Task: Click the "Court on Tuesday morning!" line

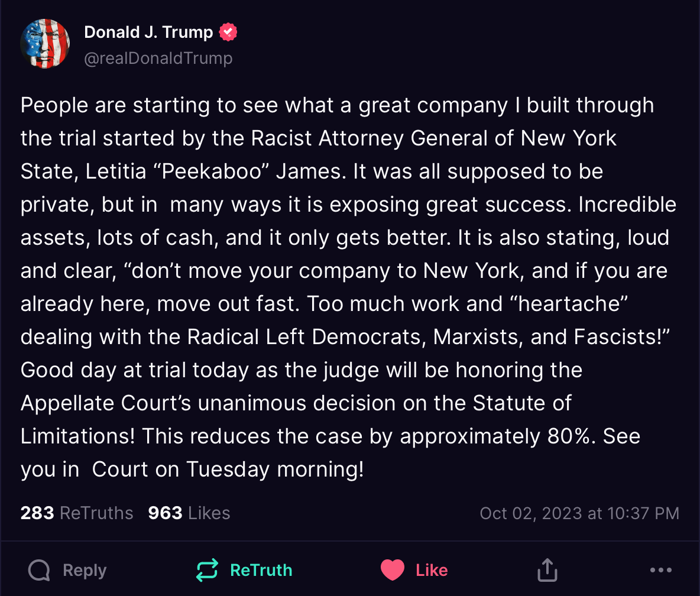Action: 228,469
